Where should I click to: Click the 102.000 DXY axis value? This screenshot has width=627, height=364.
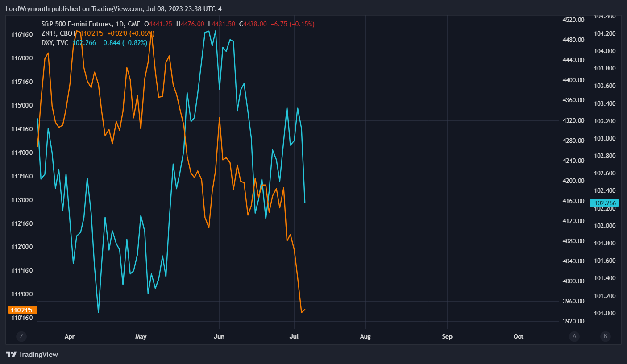pos(605,226)
